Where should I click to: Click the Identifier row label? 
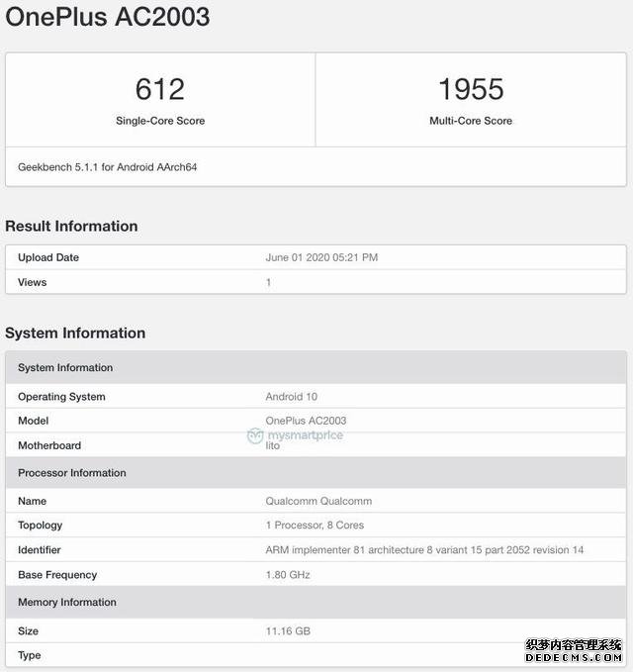(x=40, y=550)
